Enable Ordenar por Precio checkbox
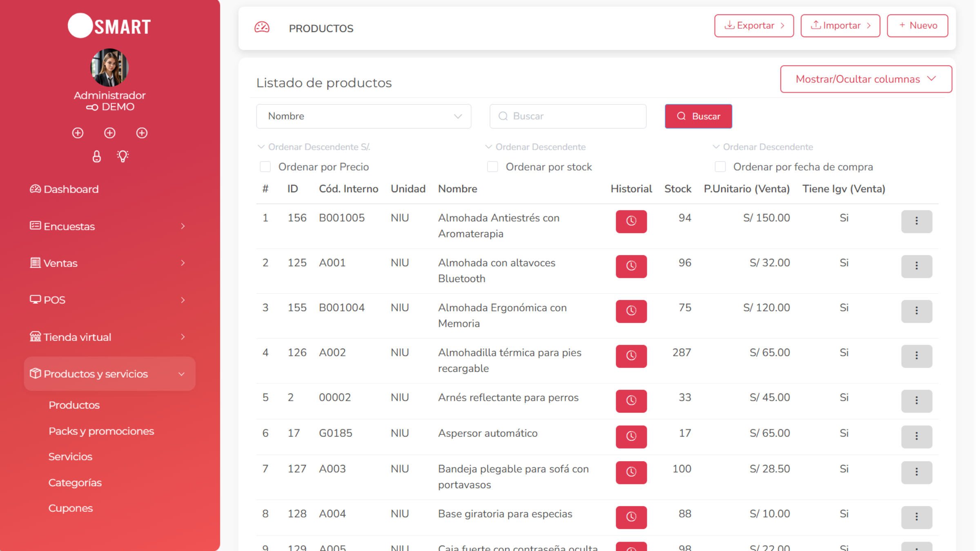Screen dimensions: 980x551 click(265, 167)
